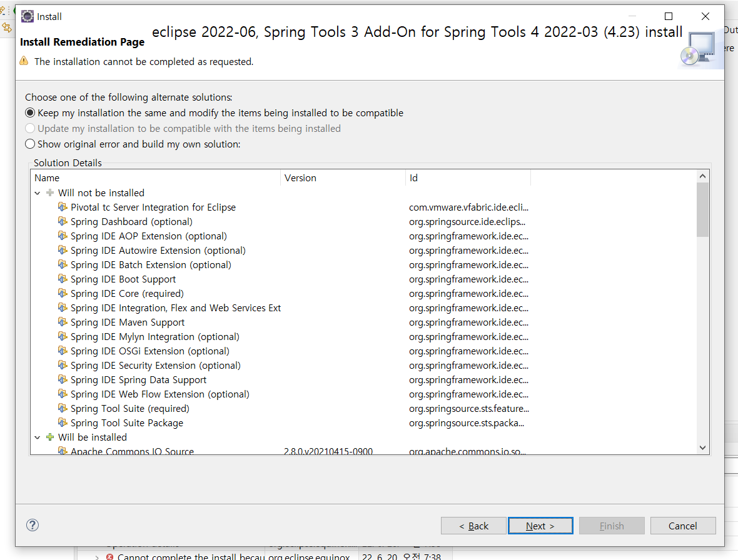Click version '2.8.0.v20210415-0900' cell
Viewport: 738px width, 560px height.
(328, 451)
